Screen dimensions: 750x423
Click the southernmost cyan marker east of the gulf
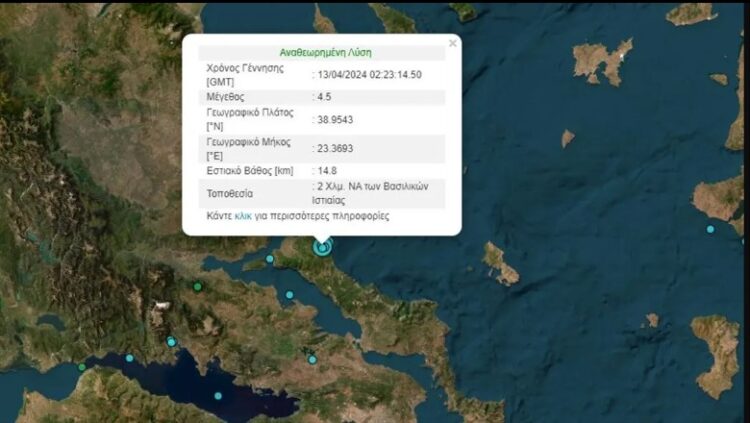click(312, 359)
